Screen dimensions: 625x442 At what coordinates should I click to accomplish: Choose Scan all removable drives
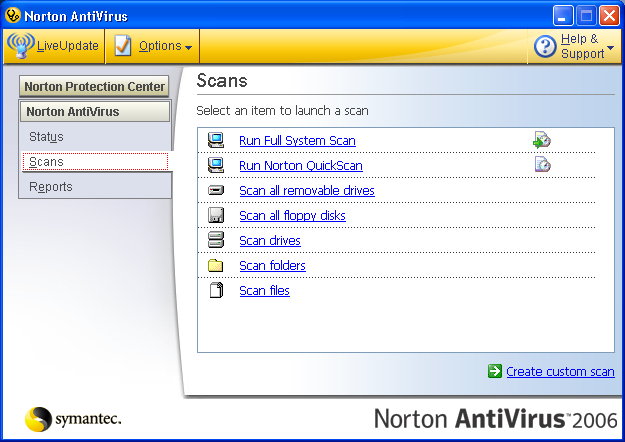coord(307,191)
